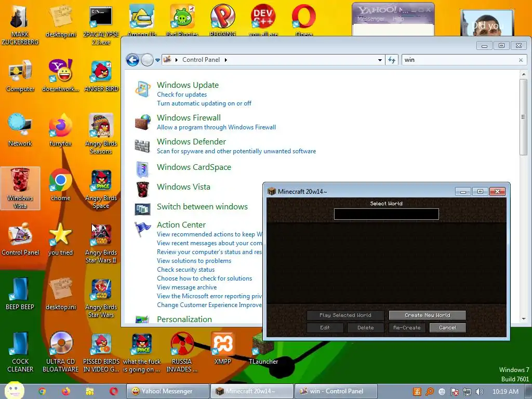
Task: Click the Network desktop icon
Action: [x=20, y=130]
